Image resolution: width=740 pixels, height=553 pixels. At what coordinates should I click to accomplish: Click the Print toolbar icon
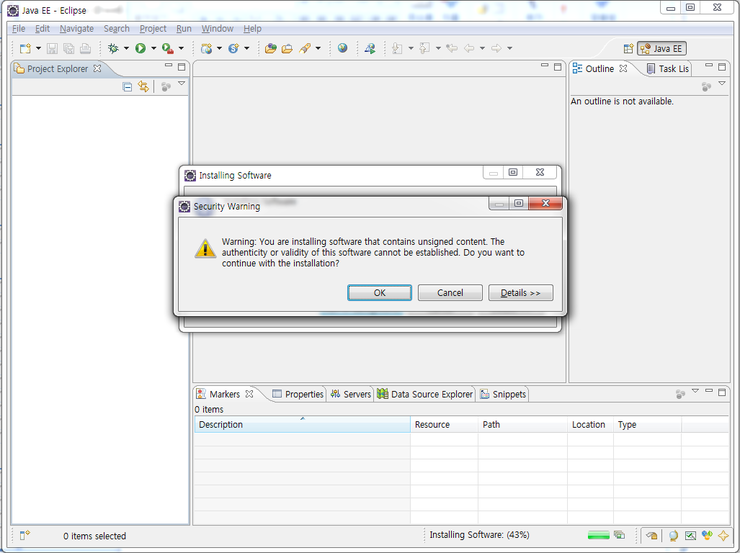[85, 48]
